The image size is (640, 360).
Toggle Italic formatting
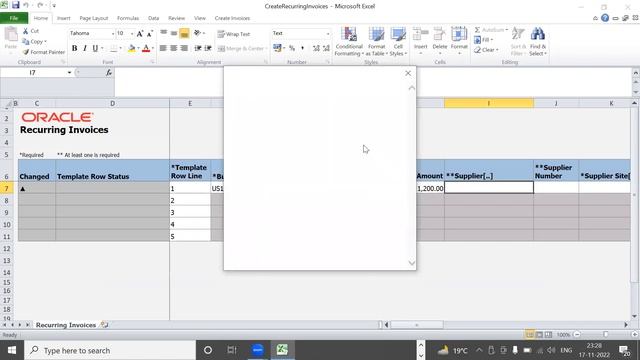tap(84, 48)
